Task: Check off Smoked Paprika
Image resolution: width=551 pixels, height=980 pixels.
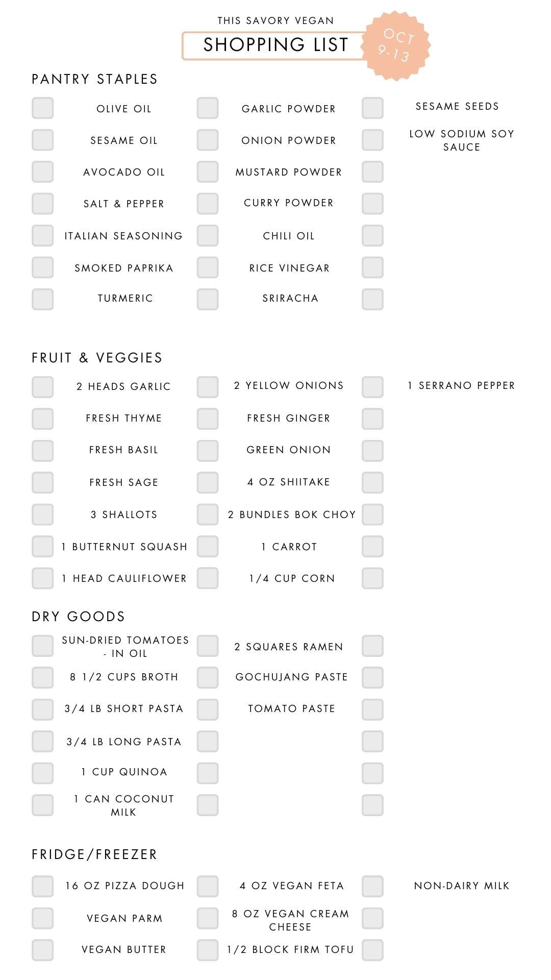Action: point(43,267)
